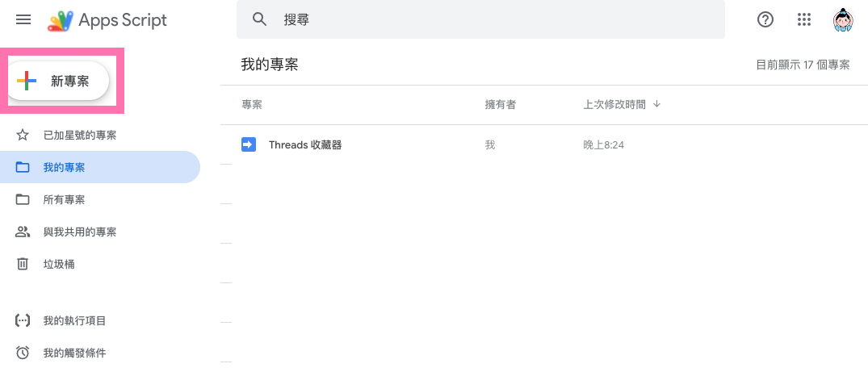Click the 我的觸發條件 alarm clock icon
The height and width of the screenshot is (372, 868).
tap(23, 353)
